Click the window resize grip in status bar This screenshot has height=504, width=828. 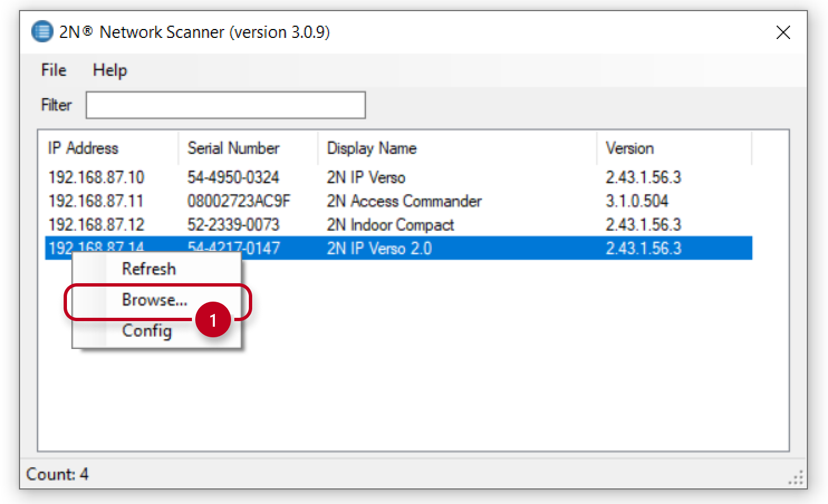[796, 478]
